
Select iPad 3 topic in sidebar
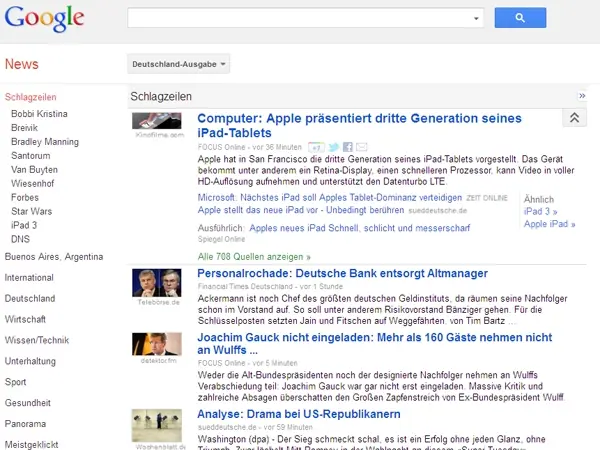pos(24,225)
